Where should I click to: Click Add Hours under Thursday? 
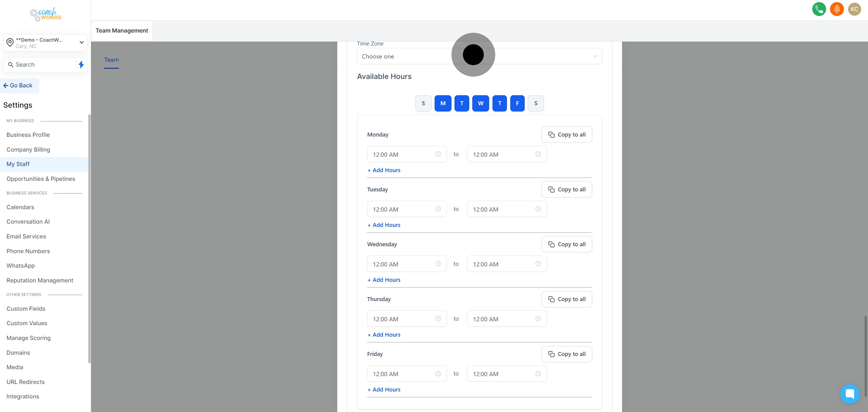pos(384,335)
